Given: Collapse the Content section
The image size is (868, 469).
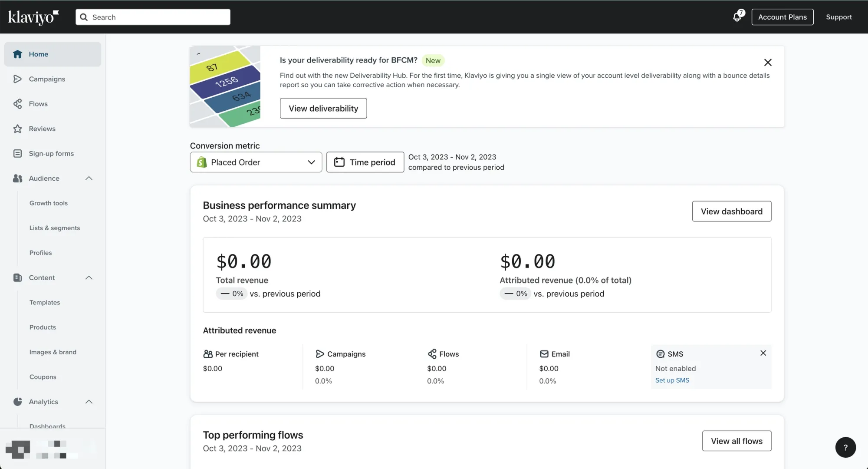Looking at the screenshot, I should tap(89, 277).
